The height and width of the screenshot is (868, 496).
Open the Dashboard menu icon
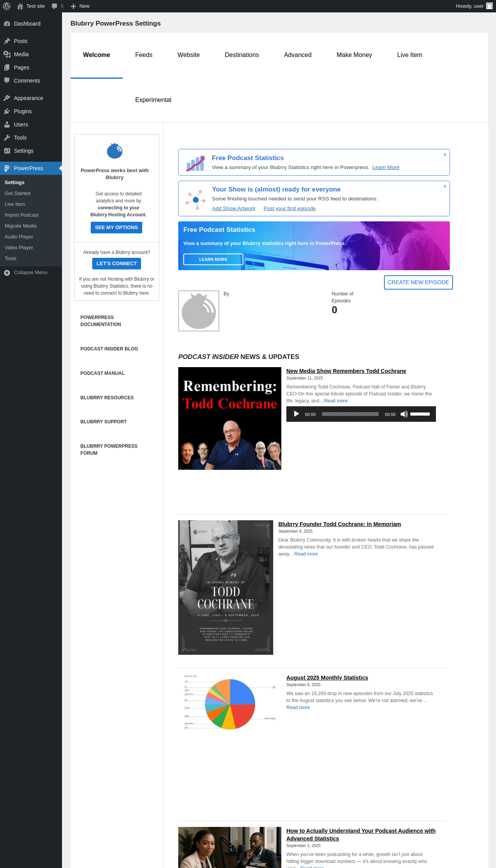(x=7, y=24)
